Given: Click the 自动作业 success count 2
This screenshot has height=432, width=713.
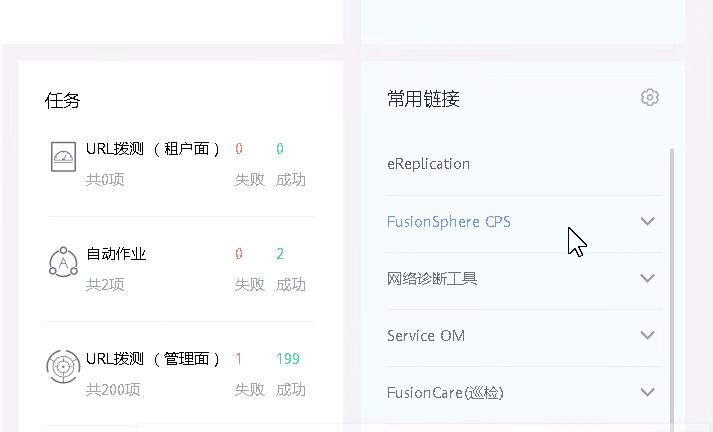Looking at the screenshot, I should tap(280, 254).
